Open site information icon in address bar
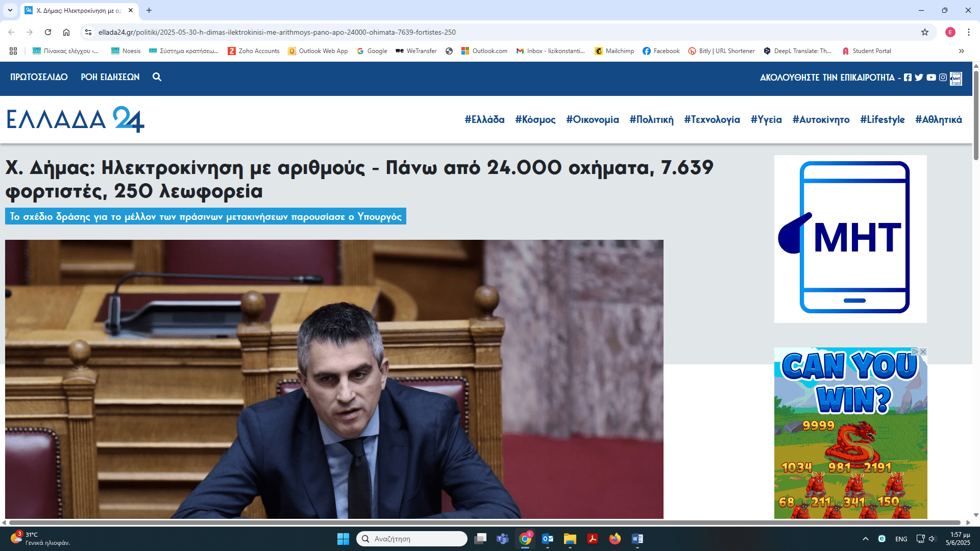The height and width of the screenshot is (551, 980). [x=88, y=32]
